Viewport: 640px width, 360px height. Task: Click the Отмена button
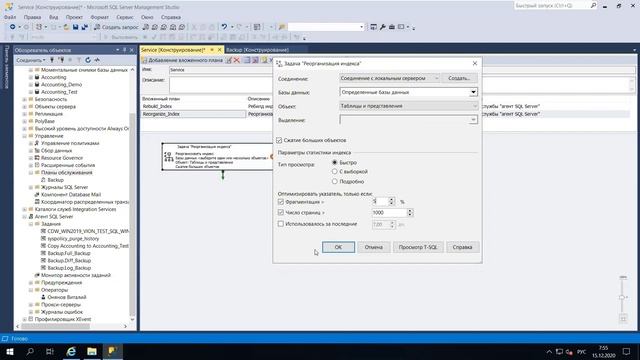373,247
